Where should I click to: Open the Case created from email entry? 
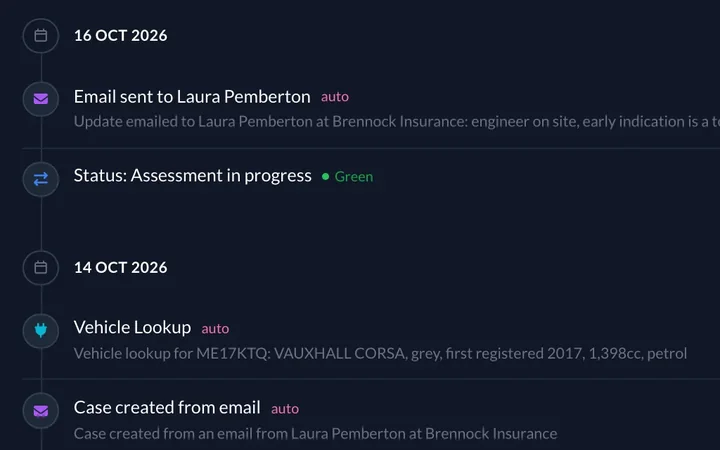[167, 407]
